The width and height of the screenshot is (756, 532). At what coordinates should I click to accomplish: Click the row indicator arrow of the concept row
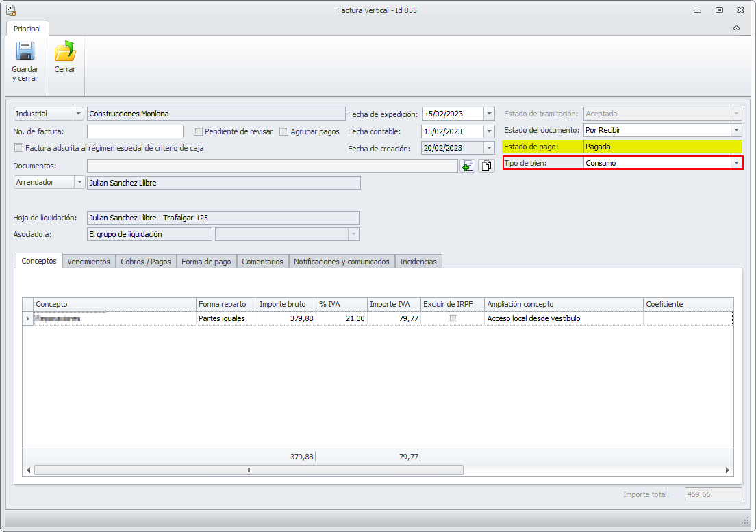(28, 318)
